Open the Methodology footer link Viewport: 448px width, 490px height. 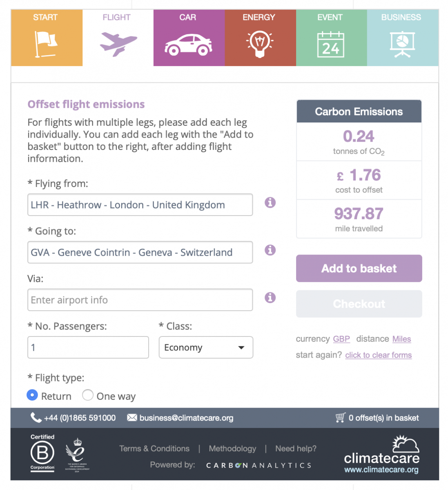click(232, 448)
